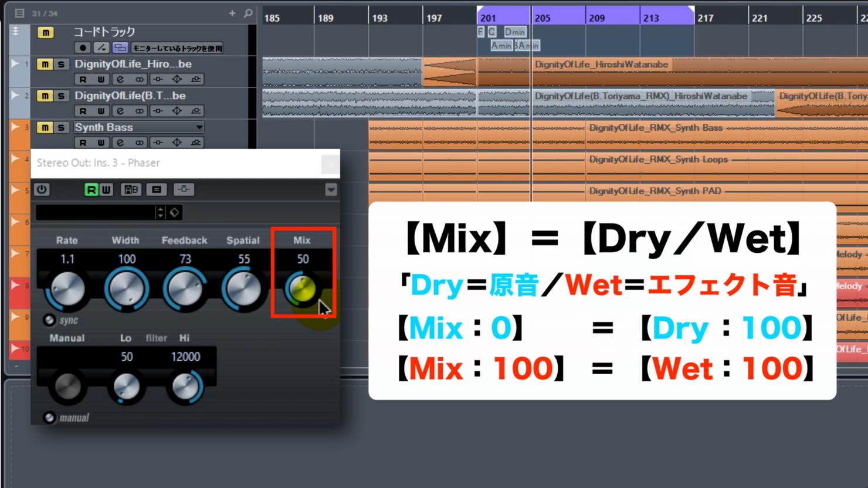Expand track 1 with its triangle
Viewport: 868px width, 488px height.
(x=16, y=63)
